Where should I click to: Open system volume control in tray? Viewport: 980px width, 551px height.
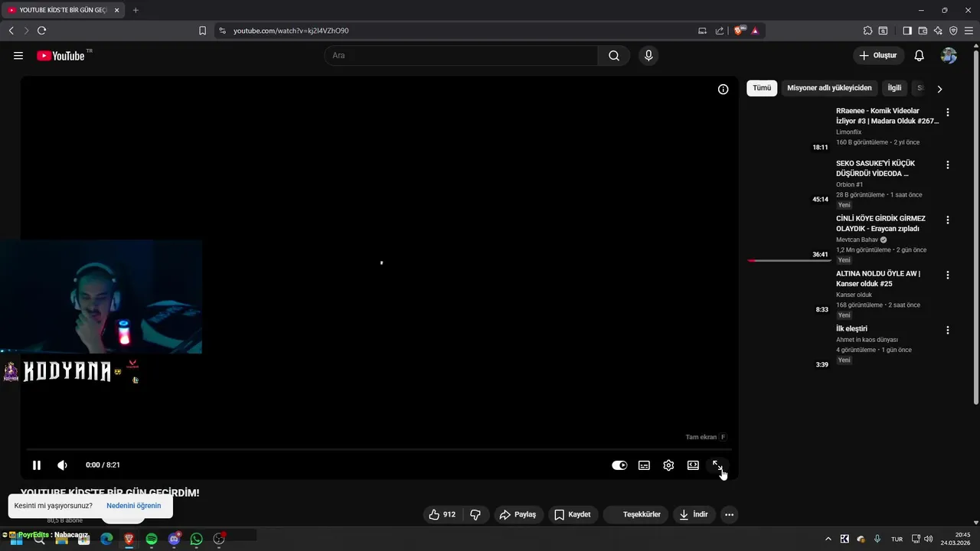point(929,539)
